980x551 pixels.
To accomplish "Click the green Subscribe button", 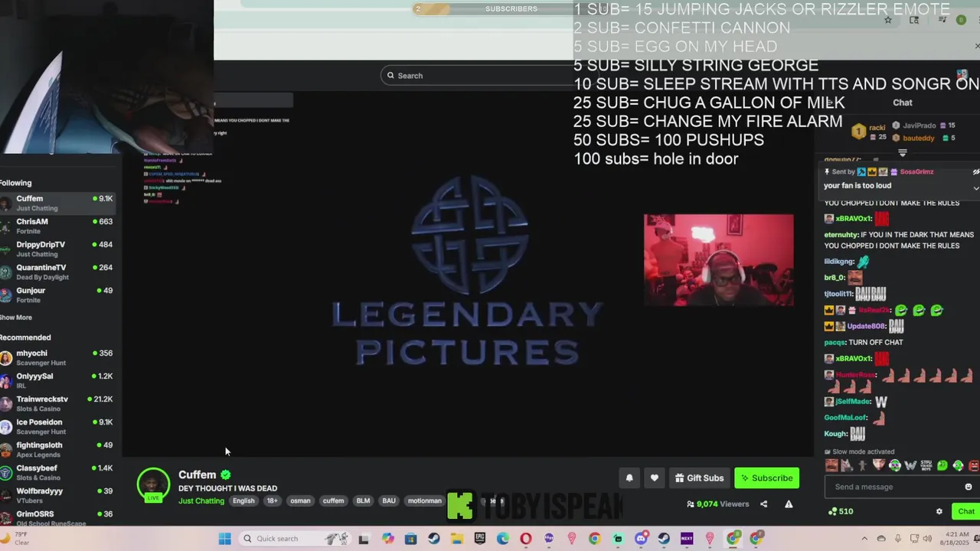I will pyautogui.click(x=766, y=478).
